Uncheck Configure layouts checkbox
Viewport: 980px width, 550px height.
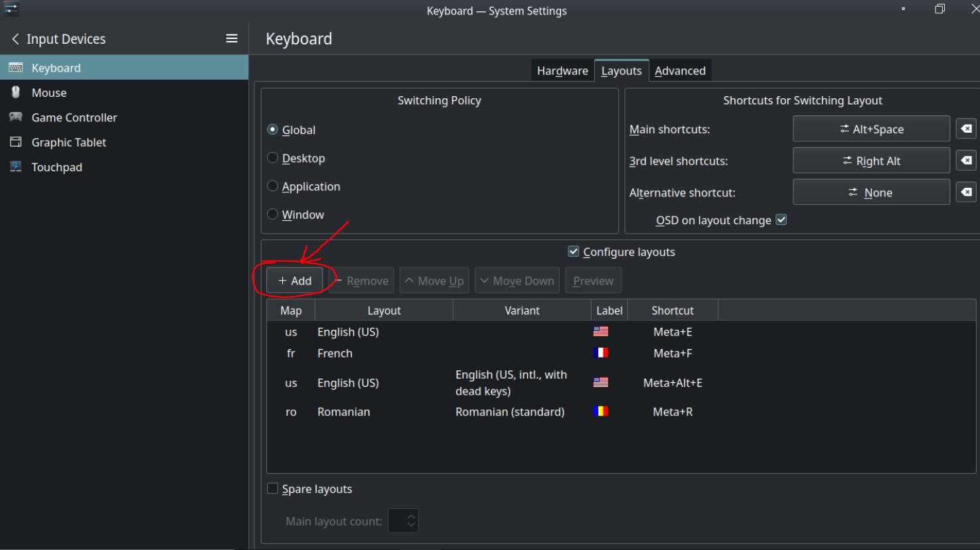click(574, 251)
